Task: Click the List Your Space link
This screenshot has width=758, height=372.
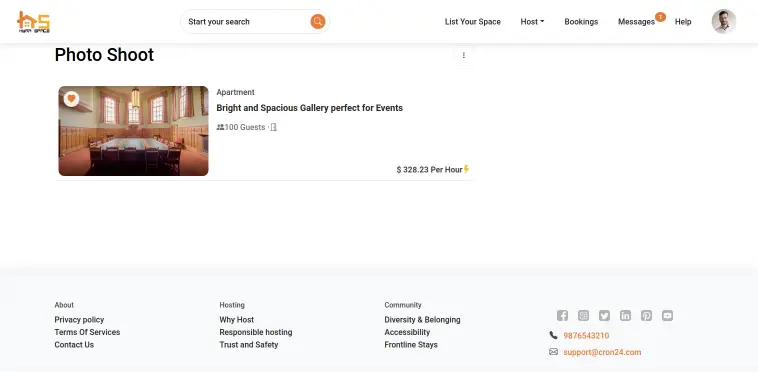Action: pyautogui.click(x=473, y=22)
